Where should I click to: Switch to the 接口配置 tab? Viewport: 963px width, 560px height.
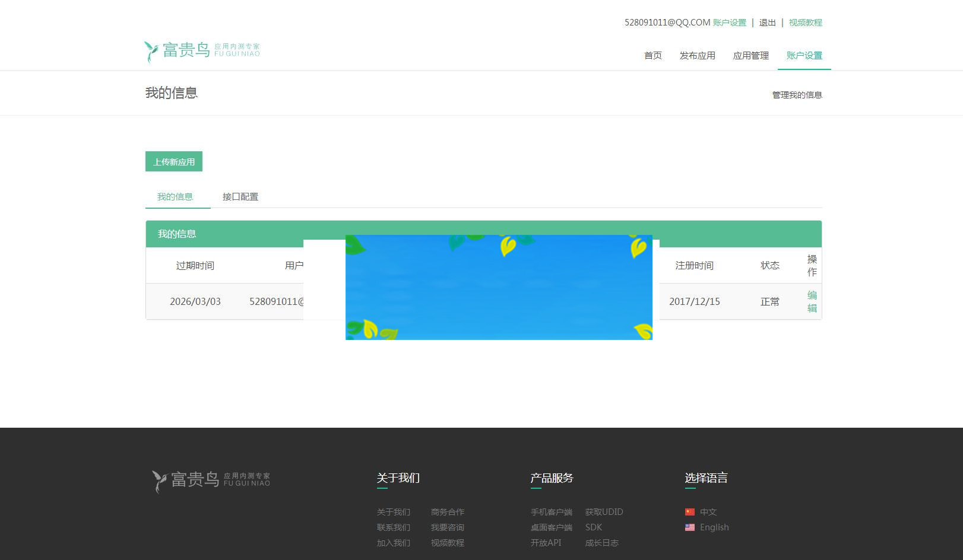(240, 196)
